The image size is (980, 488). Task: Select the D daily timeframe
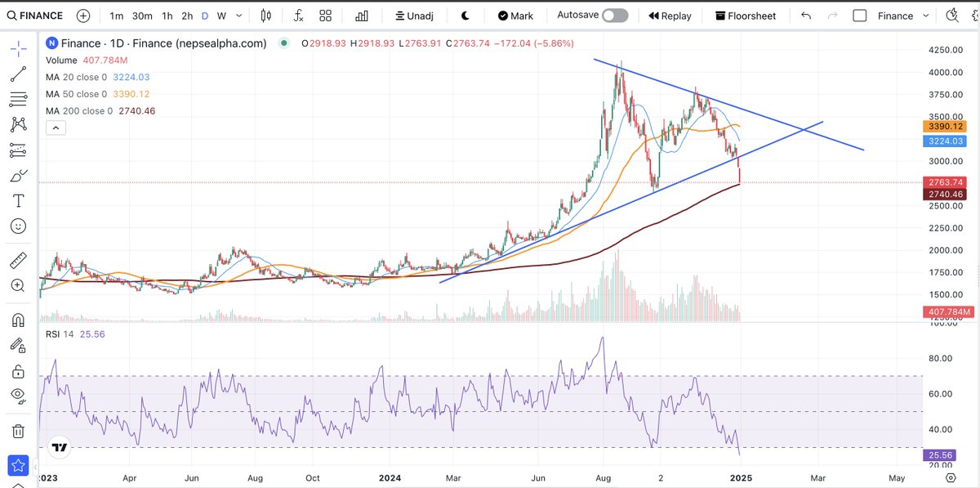coord(205,16)
